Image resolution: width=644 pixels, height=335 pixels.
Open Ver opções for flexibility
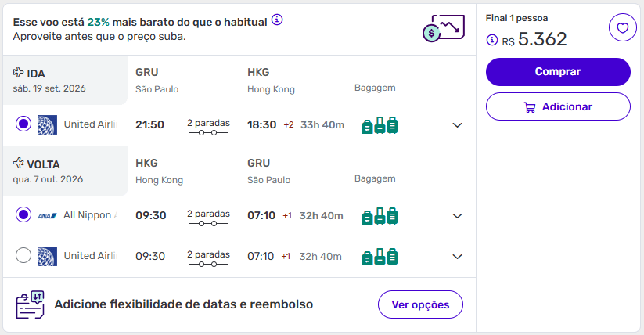tap(420, 304)
